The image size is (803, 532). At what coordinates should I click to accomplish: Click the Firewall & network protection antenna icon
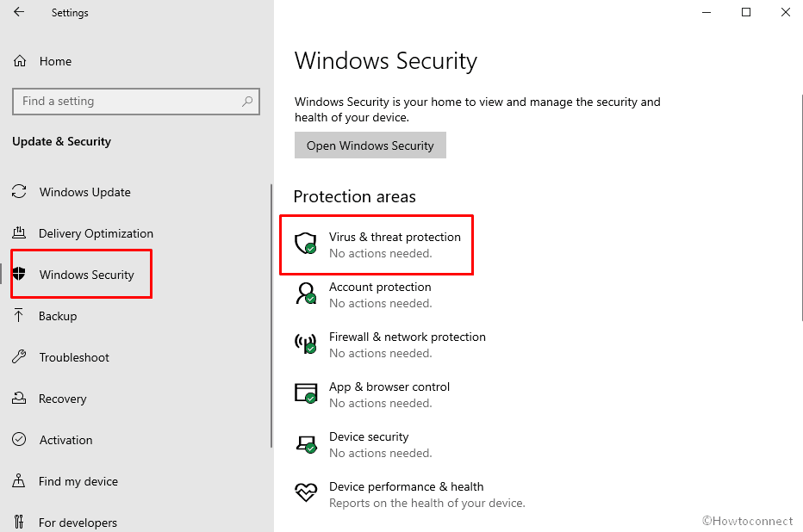click(x=306, y=343)
